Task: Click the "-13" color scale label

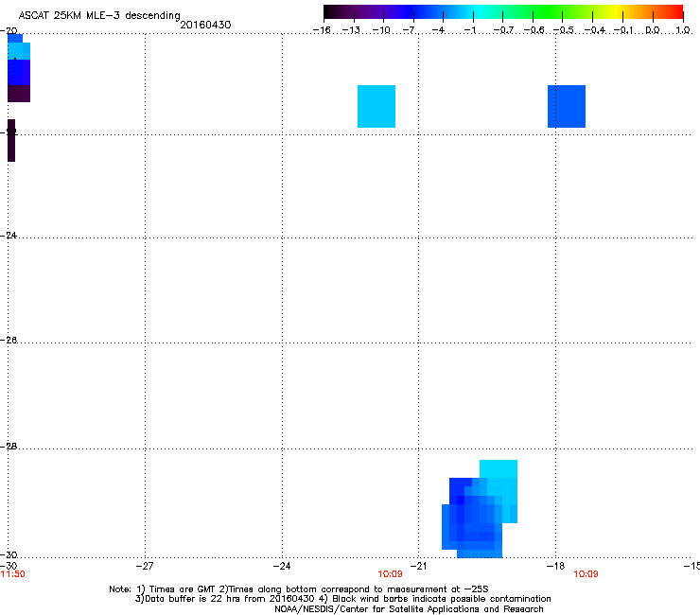Action: [351, 30]
